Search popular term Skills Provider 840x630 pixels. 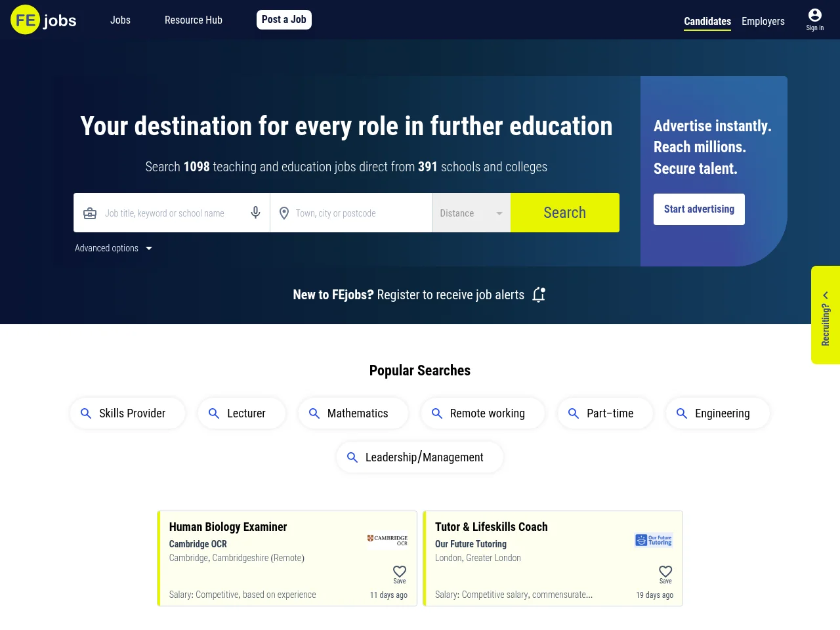pos(128,413)
